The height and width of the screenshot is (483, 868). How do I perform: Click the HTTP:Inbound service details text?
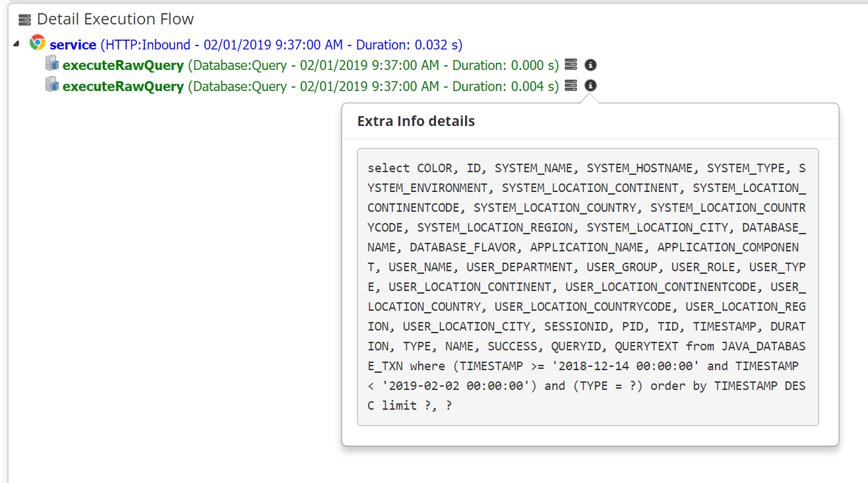tap(281, 45)
